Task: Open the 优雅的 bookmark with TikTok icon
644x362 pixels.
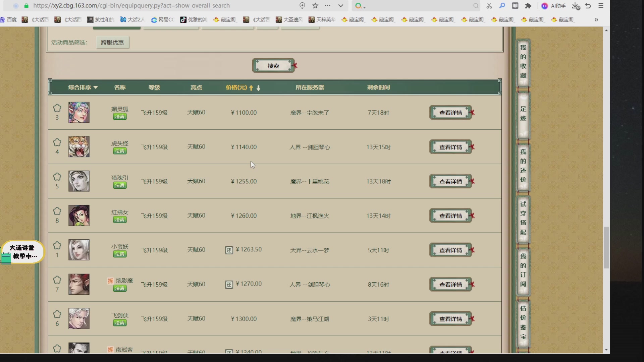Action: (x=194, y=20)
